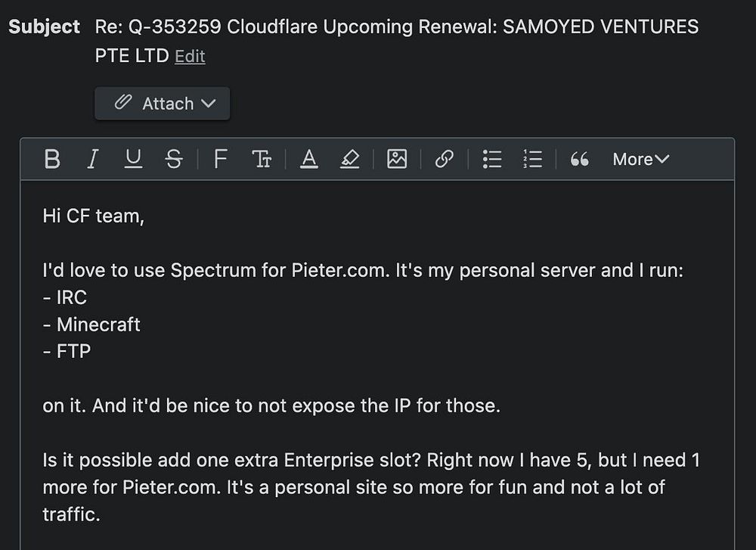Start a bulleted list

(492, 159)
